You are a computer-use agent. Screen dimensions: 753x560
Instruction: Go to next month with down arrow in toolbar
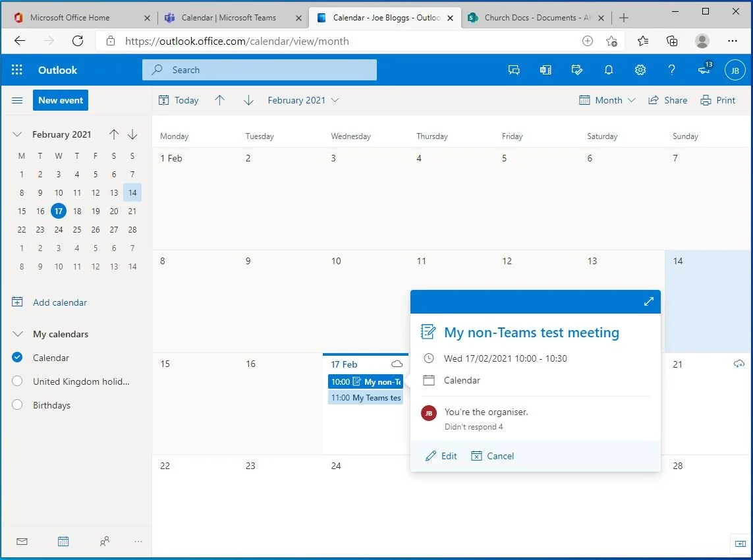tap(248, 100)
